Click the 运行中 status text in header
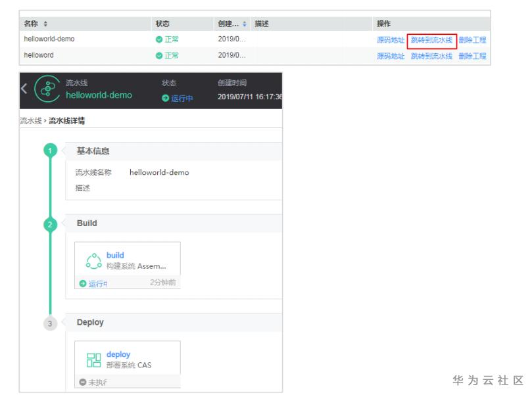Screen dimensions: 532x397 pyautogui.click(x=182, y=99)
